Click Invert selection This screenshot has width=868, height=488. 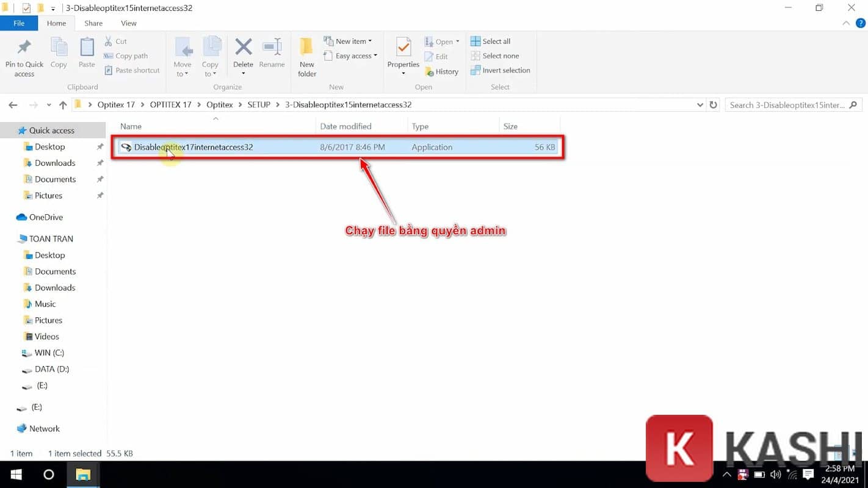click(x=500, y=70)
